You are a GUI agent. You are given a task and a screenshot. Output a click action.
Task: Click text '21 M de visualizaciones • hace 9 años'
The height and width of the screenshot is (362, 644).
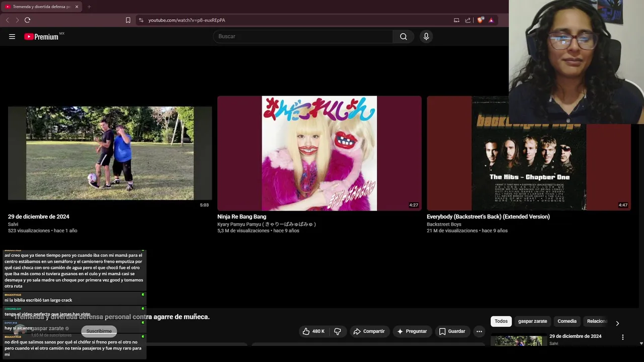click(x=467, y=231)
